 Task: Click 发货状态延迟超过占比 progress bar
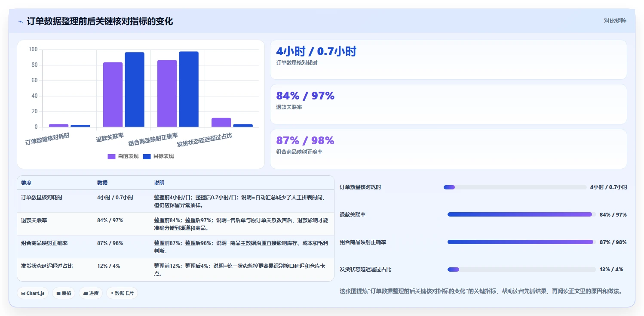[521, 270]
